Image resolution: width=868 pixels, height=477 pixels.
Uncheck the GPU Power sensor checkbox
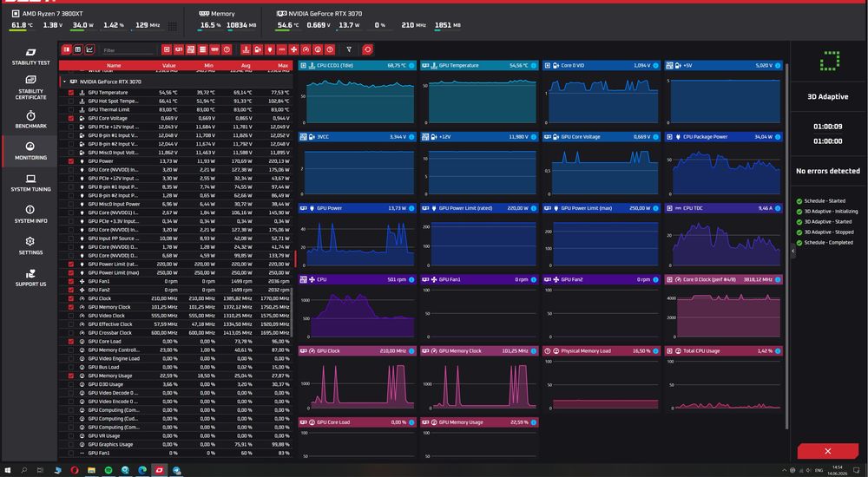[71, 161]
